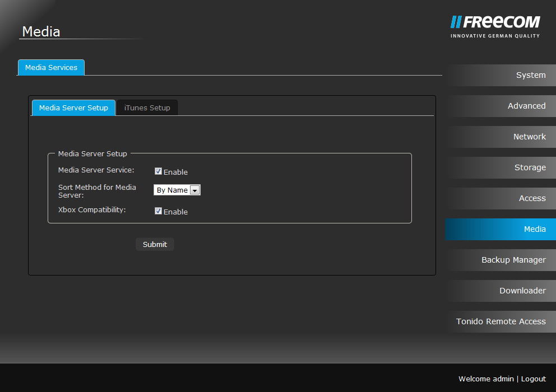Select the Media Server Setup tab
The width and height of the screenshot is (556, 392).
(x=73, y=108)
